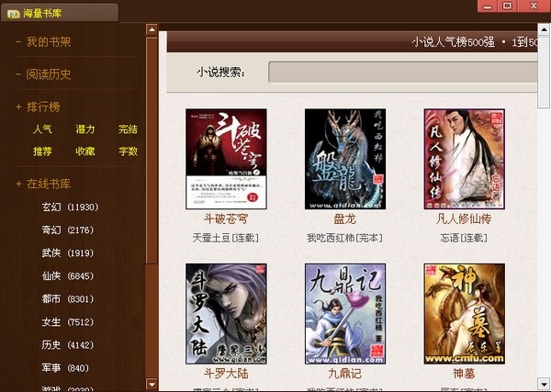Open 都市 (8301) category
The height and width of the screenshot is (392, 551).
click(68, 299)
